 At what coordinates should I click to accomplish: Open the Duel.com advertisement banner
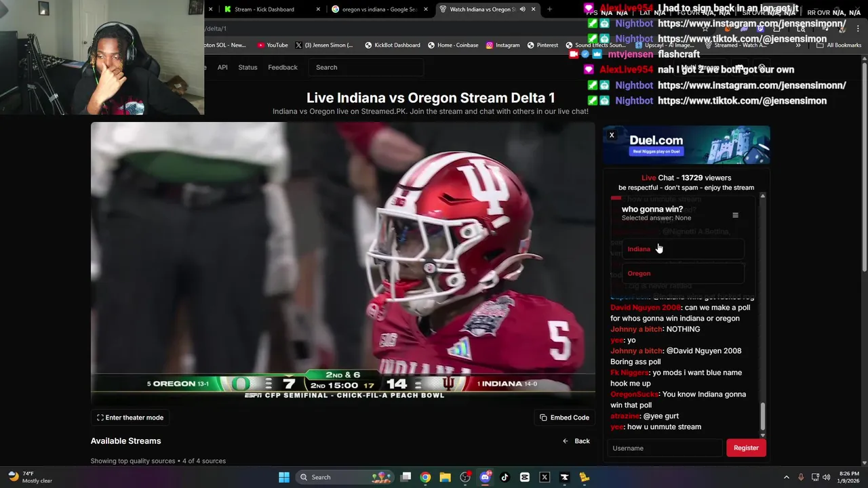[686, 145]
